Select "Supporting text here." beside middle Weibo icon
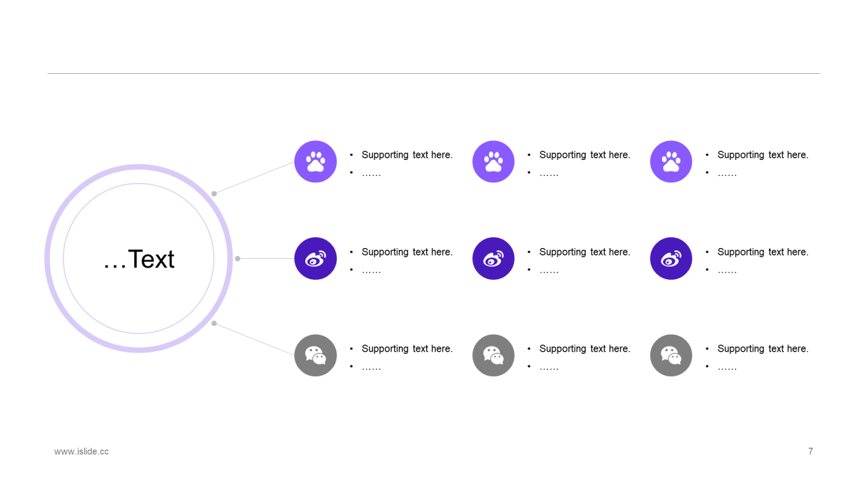 pos(585,252)
